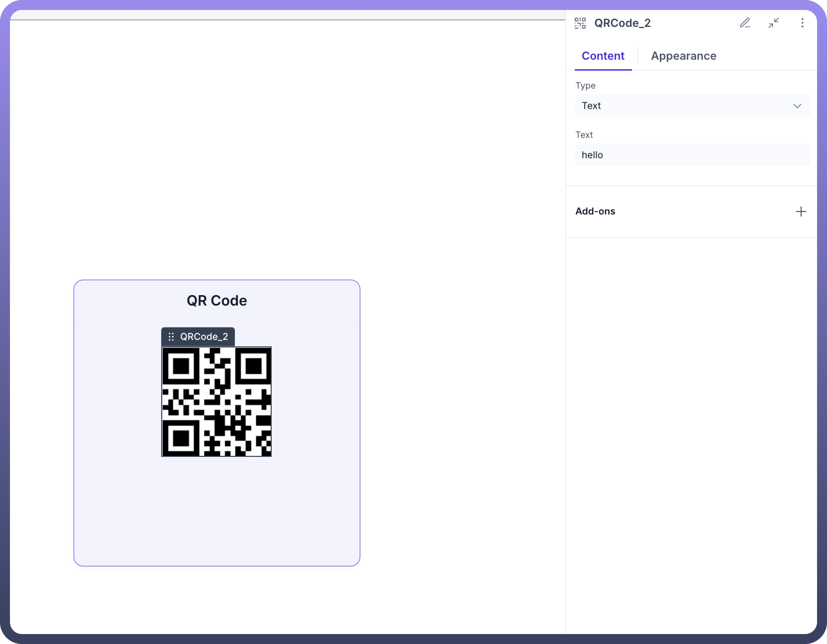Screen dimensions: 827x644
Task: Expand the Add-ons section label
Action: [595, 211]
